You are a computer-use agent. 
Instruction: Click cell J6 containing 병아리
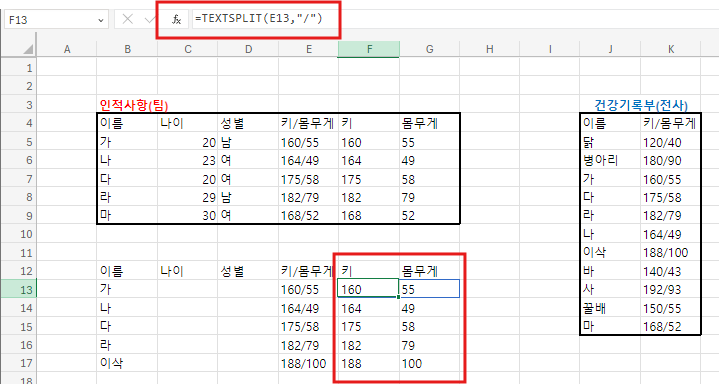point(610,161)
